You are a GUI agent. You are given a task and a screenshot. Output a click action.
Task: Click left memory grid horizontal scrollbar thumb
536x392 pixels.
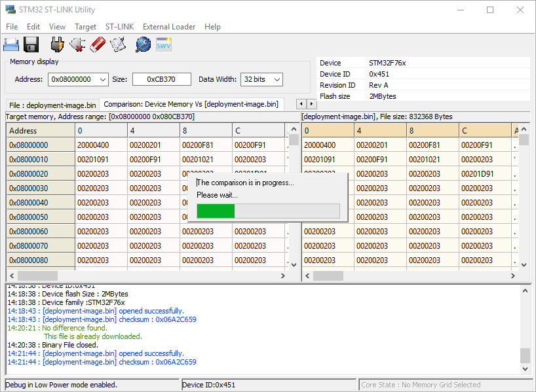(x=37, y=276)
